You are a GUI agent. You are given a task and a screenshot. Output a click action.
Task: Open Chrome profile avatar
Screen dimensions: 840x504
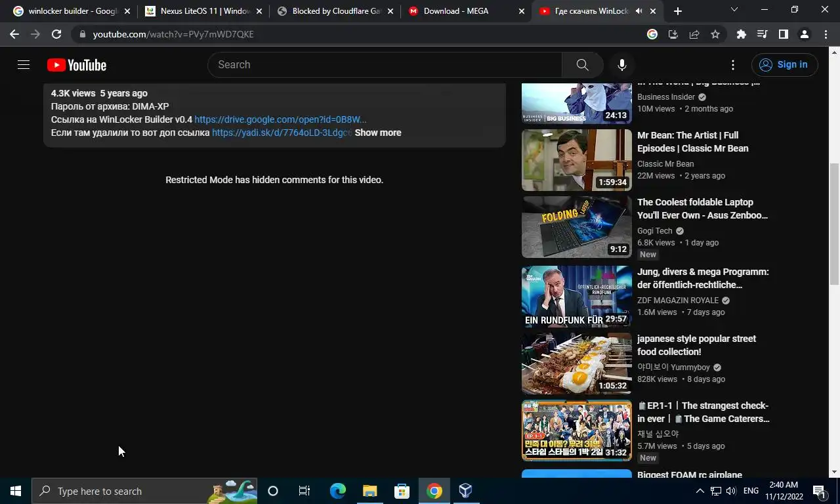click(805, 34)
